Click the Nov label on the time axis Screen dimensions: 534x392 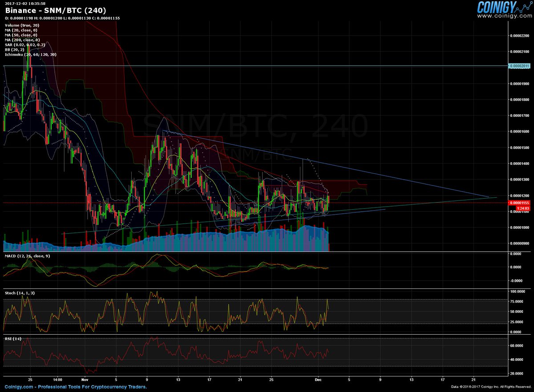(85, 380)
